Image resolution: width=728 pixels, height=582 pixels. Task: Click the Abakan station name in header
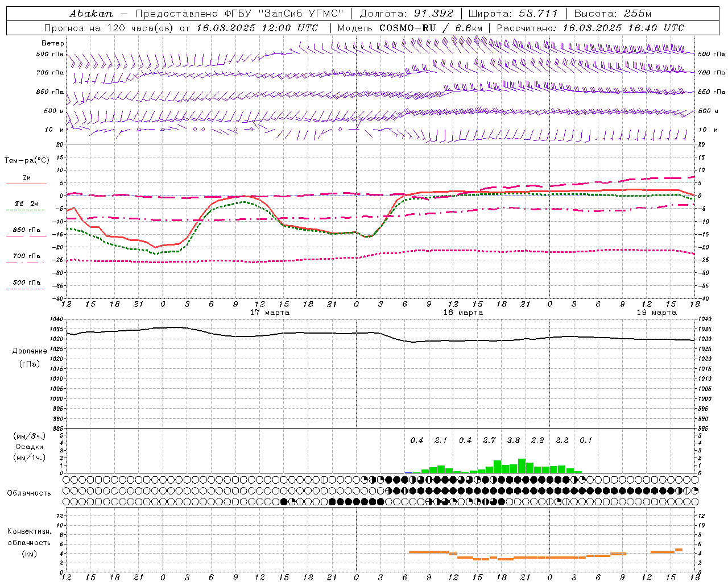[91, 14]
